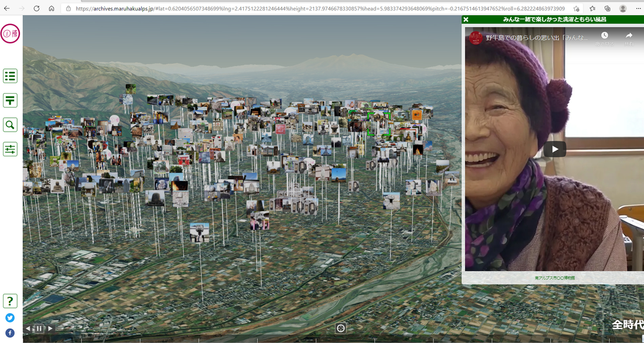
Task: Open the list view icon in sidebar
Action: [x=10, y=76]
